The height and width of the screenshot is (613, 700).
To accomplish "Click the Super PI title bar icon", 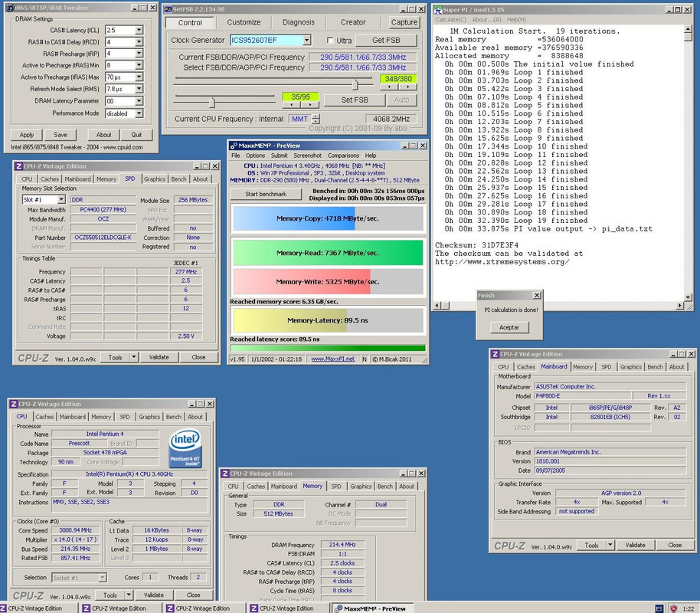I will (x=438, y=9).
